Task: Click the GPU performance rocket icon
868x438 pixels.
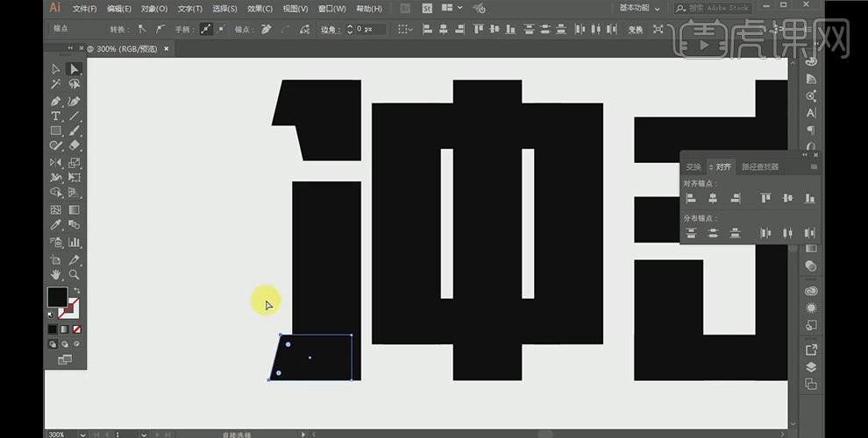Action: [x=480, y=8]
